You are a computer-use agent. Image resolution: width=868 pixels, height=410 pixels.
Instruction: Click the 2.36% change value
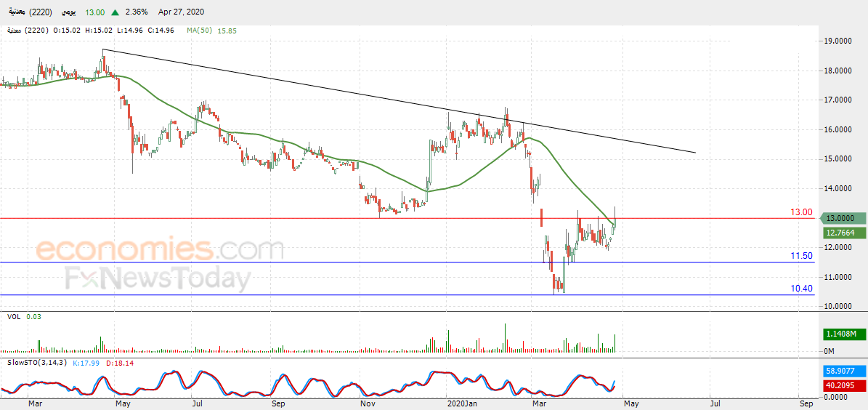click(135, 12)
